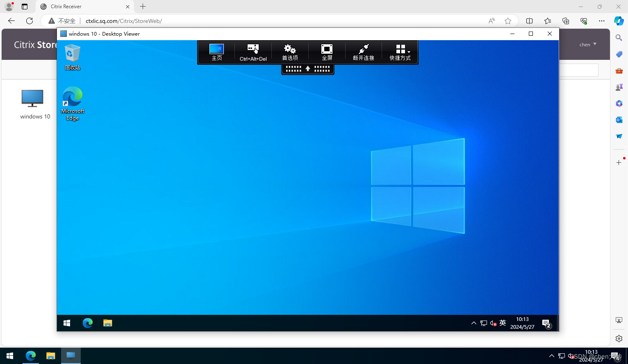Open the chen user dropdown in Citrix StoreWeb
The height and width of the screenshot is (364, 628).
[x=588, y=44]
